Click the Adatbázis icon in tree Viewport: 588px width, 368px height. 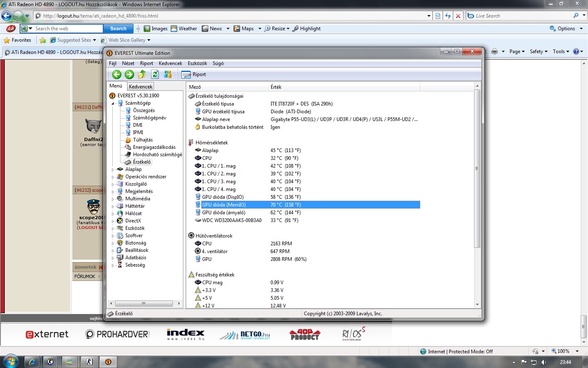coord(120,258)
